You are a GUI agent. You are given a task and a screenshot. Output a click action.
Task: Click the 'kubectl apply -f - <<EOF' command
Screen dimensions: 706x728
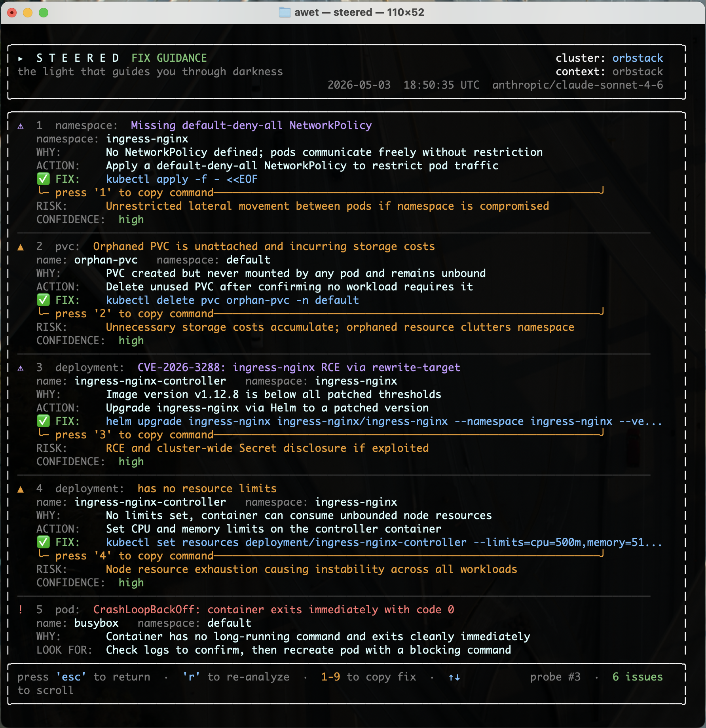pos(182,179)
